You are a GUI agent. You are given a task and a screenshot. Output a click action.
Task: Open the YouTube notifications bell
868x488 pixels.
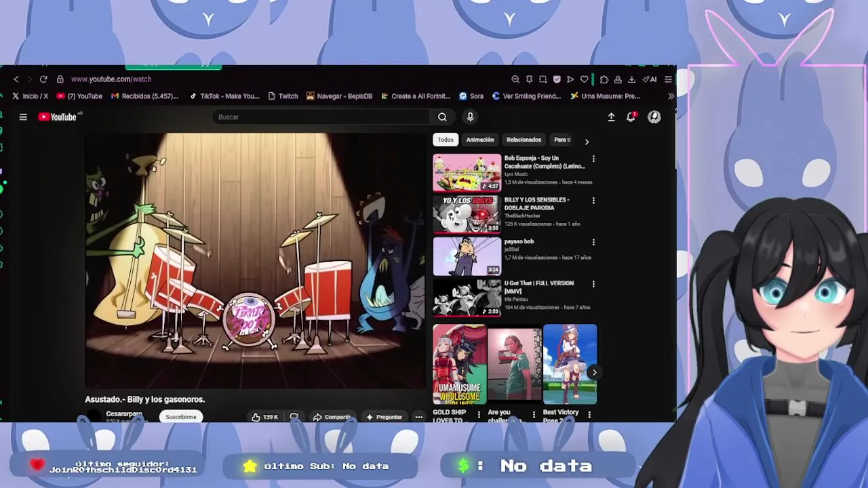[631, 117]
